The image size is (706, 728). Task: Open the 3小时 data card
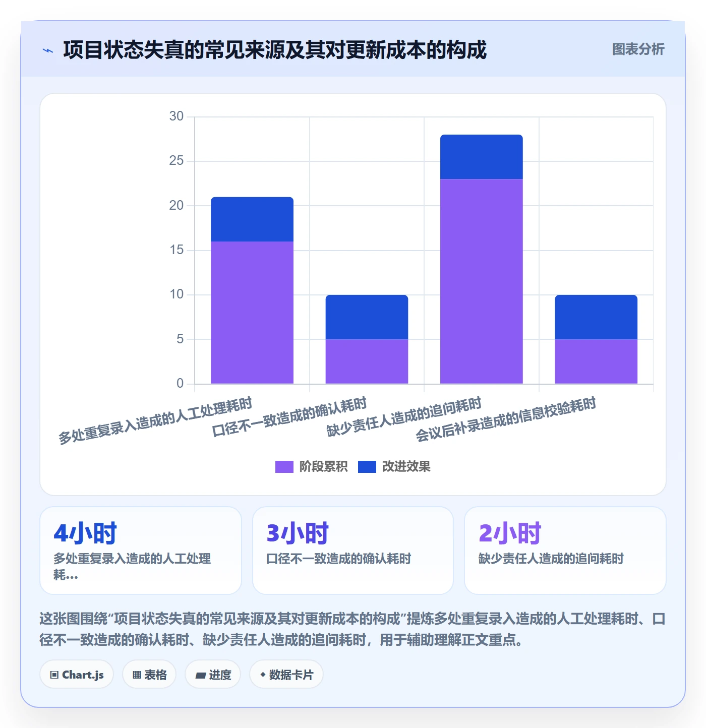click(x=353, y=551)
